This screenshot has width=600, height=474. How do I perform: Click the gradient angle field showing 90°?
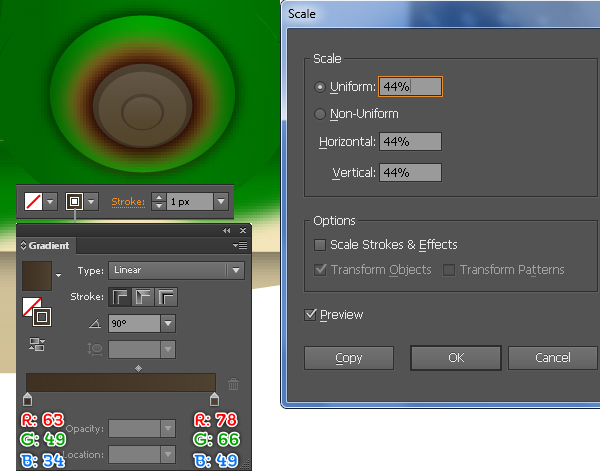point(134,324)
